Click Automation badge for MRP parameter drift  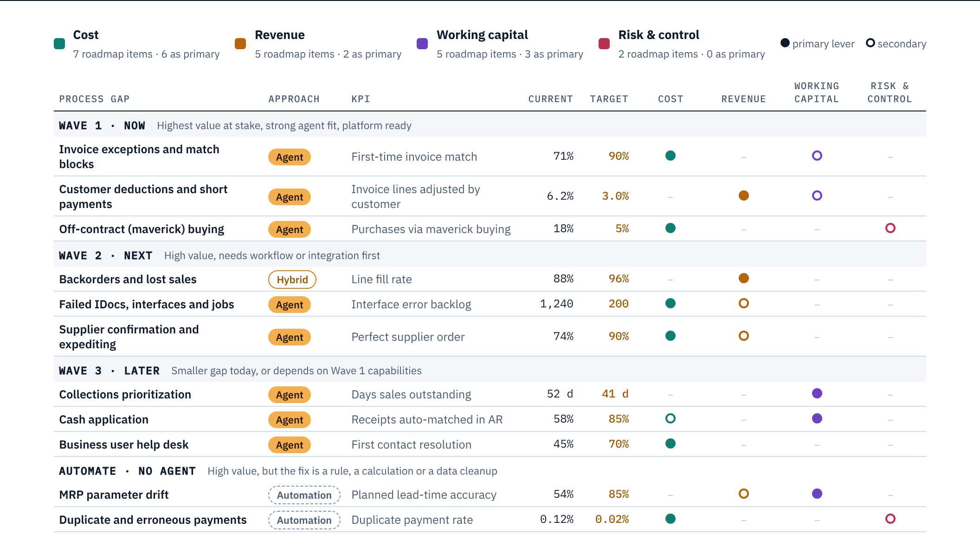point(304,495)
